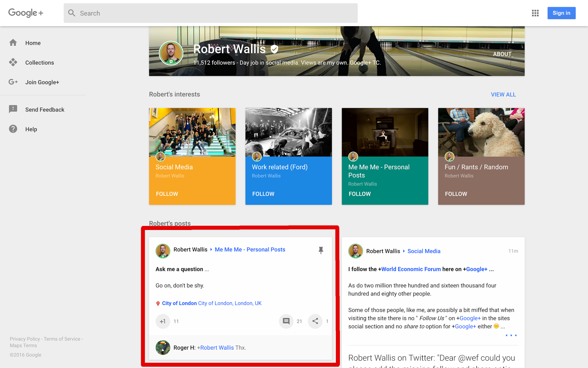Click the Social Media card title
Viewport: 588px width, 368px height.
(174, 167)
